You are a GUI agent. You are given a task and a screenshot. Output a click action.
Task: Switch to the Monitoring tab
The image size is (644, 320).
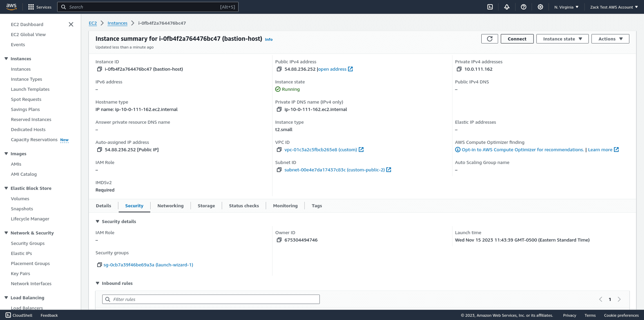[285, 205]
